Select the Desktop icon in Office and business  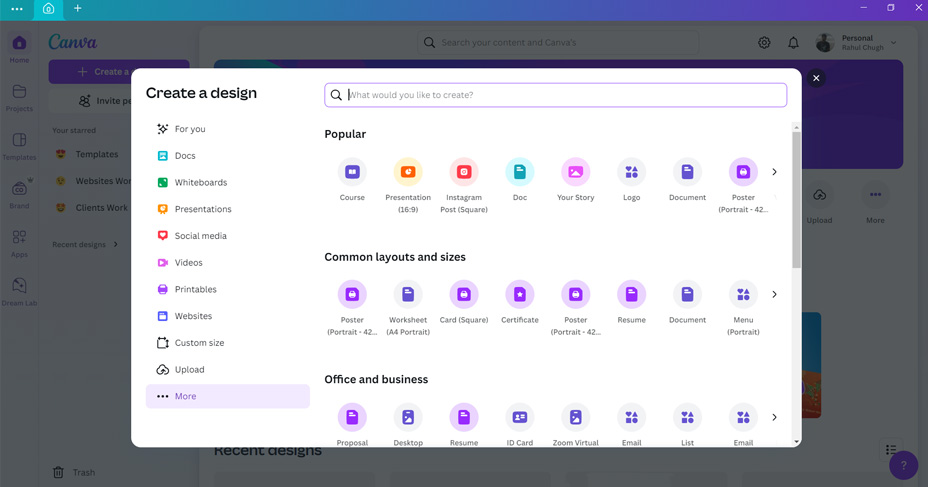coord(408,417)
